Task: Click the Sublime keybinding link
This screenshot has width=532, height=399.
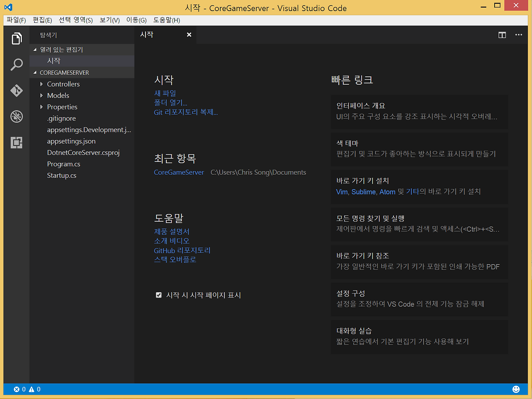Action: tap(364, 192)
